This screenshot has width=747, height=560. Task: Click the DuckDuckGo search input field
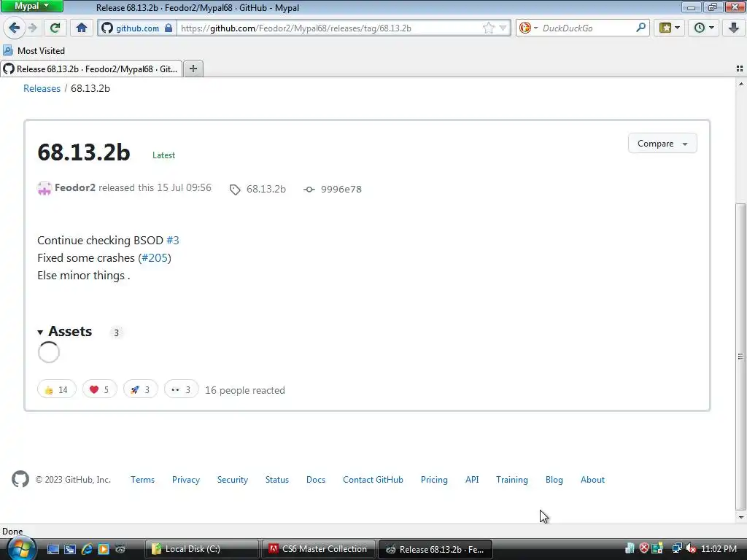[x=587, y=28]
